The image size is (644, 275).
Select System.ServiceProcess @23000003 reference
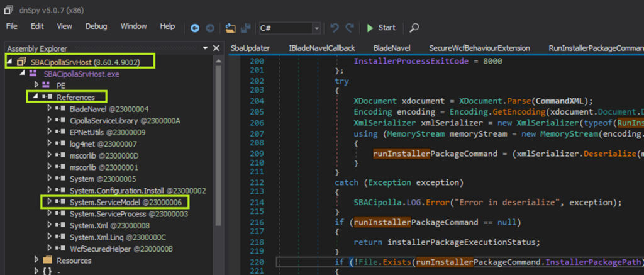(129, 214)
